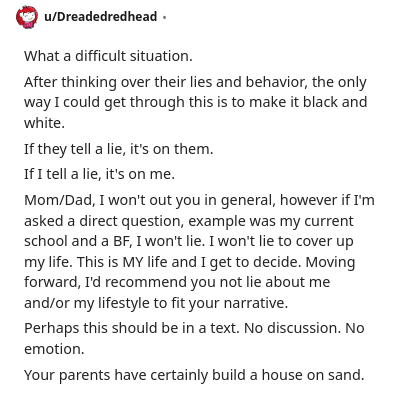Click the 'After thinking over their lies' paragraph
This screenshot has height=410, width=400.
tap(195, 102)
